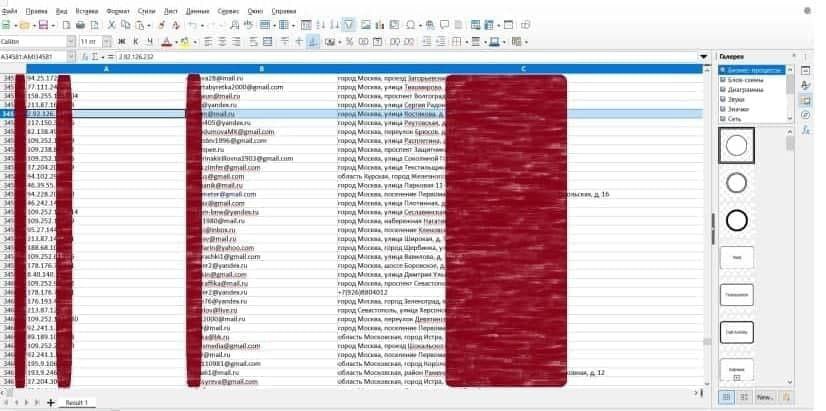This screenshot has width=826, height=411.
Task: Open the sidebar Properties deck icon
Action: [805, 71]
